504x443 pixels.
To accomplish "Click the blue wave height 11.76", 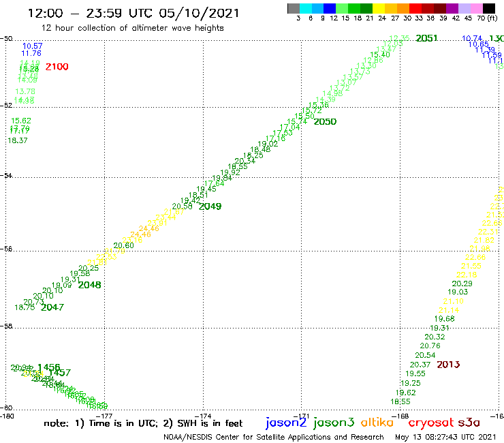I will [31, 53].
